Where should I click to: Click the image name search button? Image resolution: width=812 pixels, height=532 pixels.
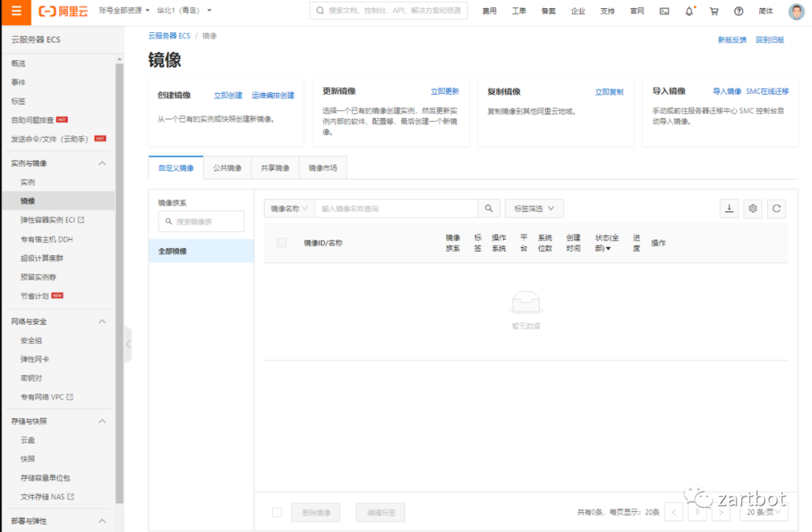pyautogui.click(x=489, y=208)
